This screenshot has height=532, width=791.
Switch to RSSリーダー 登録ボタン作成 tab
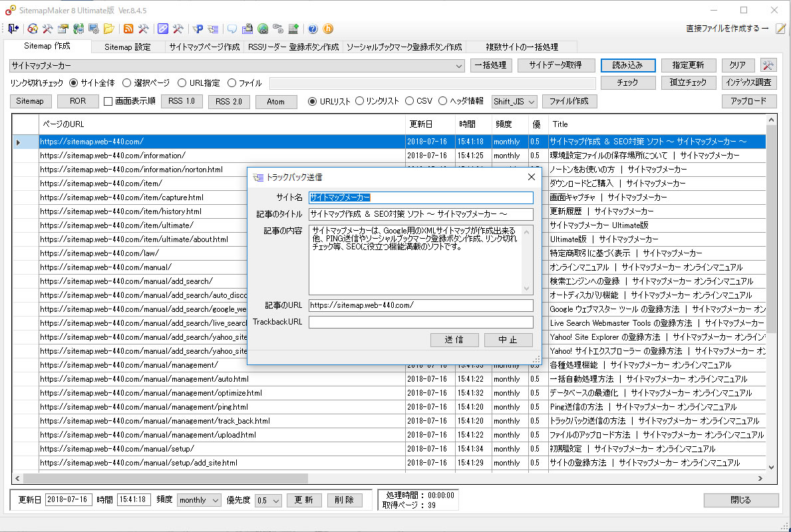pyautogui.click(x=293, y=47)
